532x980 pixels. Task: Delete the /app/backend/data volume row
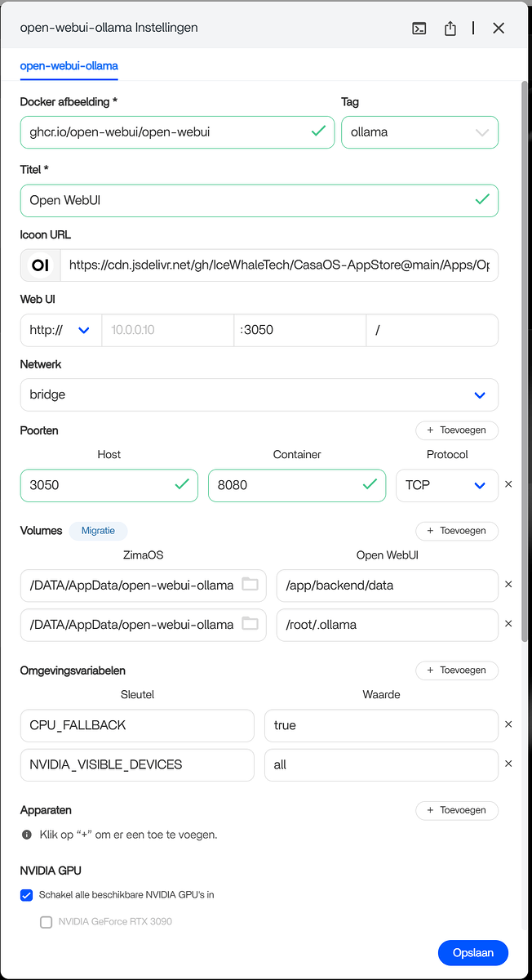click(x=508, y=585)
